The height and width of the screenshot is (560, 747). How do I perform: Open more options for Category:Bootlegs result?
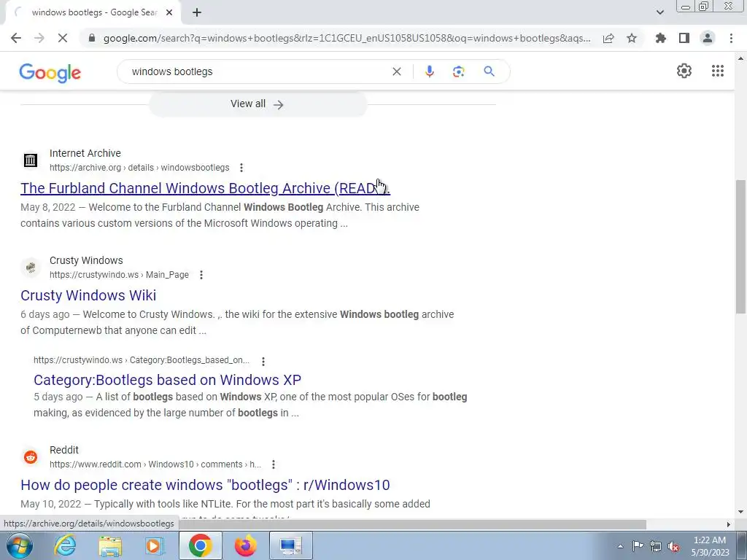point(263,361)
